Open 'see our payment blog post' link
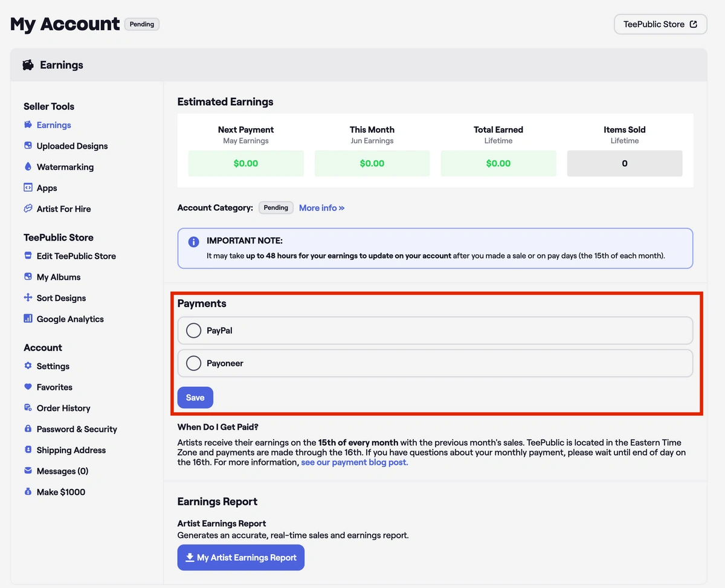This screenshot has height=588, width=725. pyautogui.click(x=355, y=462)
